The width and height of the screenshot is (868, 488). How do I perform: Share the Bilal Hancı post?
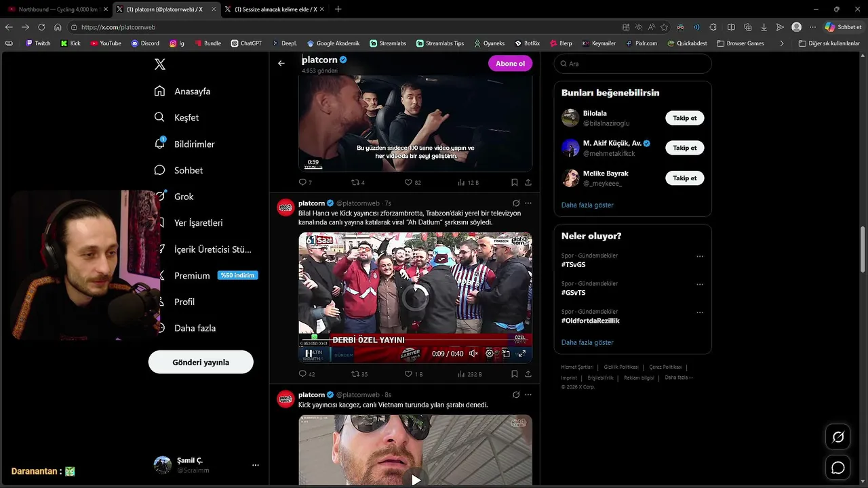[x=528, y=373]
